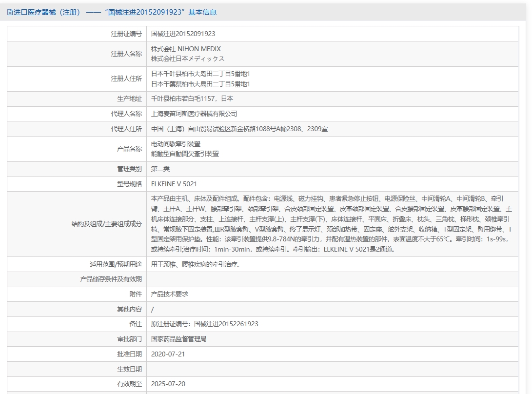Click the '备注' label
The width and height of the screenshot is (532, 394).
point(136,324)
